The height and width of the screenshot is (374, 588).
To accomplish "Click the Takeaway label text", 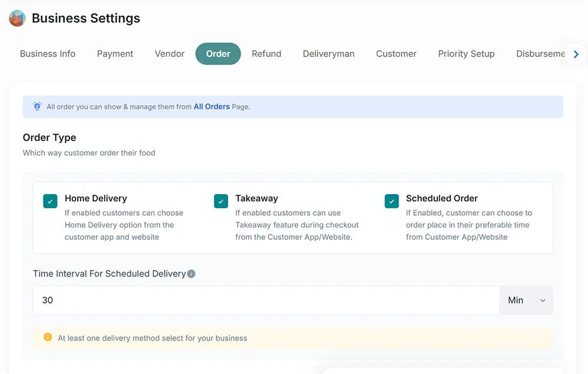I will click(x=256, y=198).
